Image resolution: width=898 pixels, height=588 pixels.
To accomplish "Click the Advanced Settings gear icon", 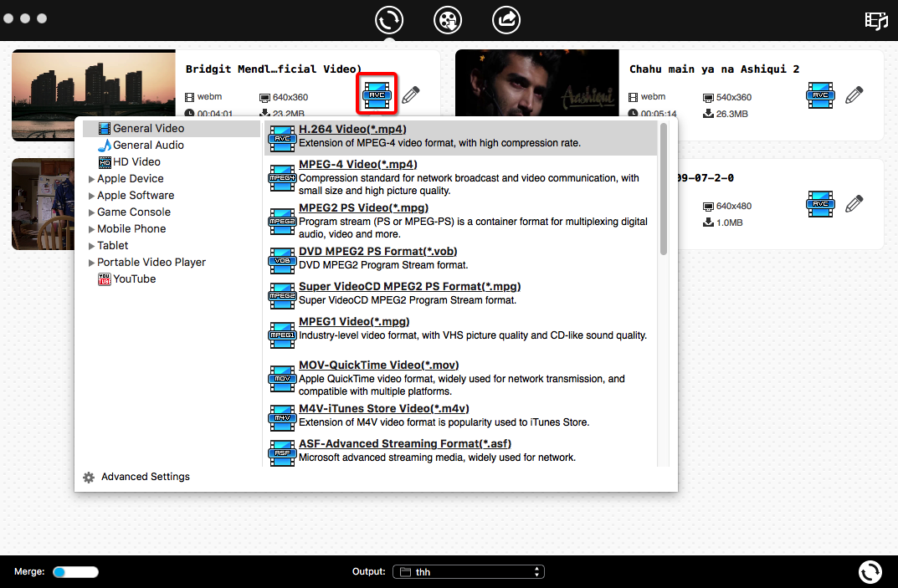I will 89,477.
